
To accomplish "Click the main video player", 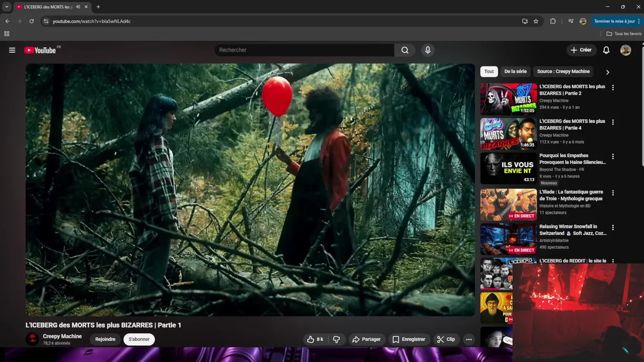I will tap(250, 190).
